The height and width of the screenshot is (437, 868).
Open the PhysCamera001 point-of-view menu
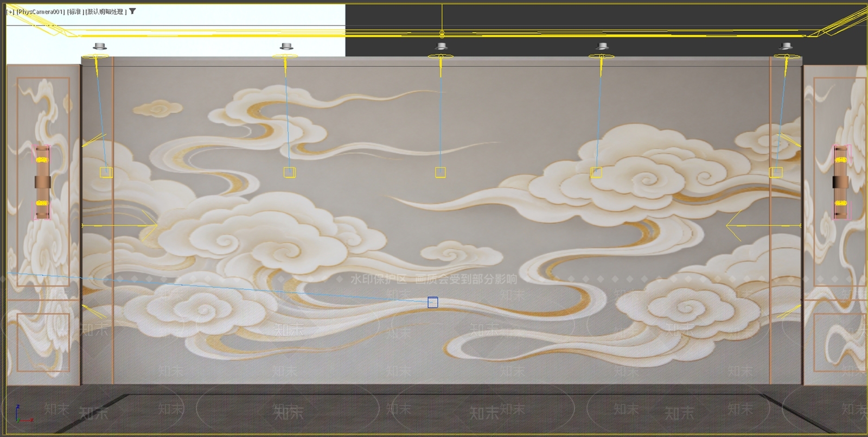click(41, 11)
